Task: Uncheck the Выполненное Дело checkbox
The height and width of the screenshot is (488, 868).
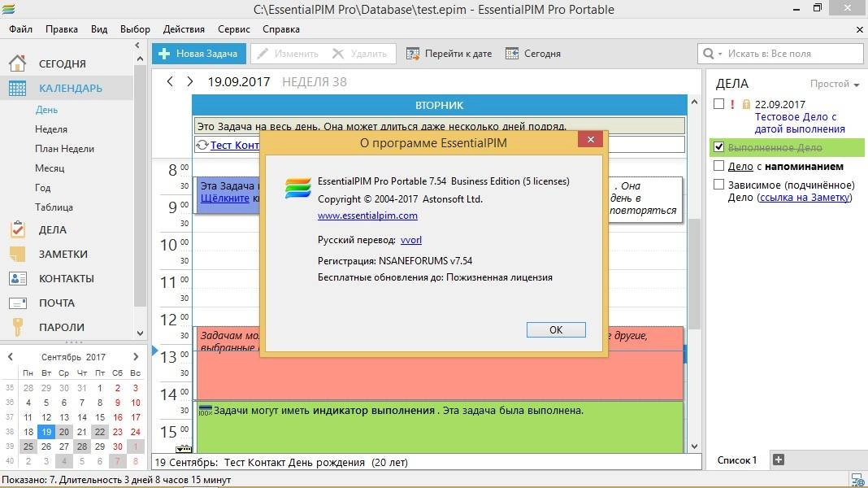Action: point(718,146)
